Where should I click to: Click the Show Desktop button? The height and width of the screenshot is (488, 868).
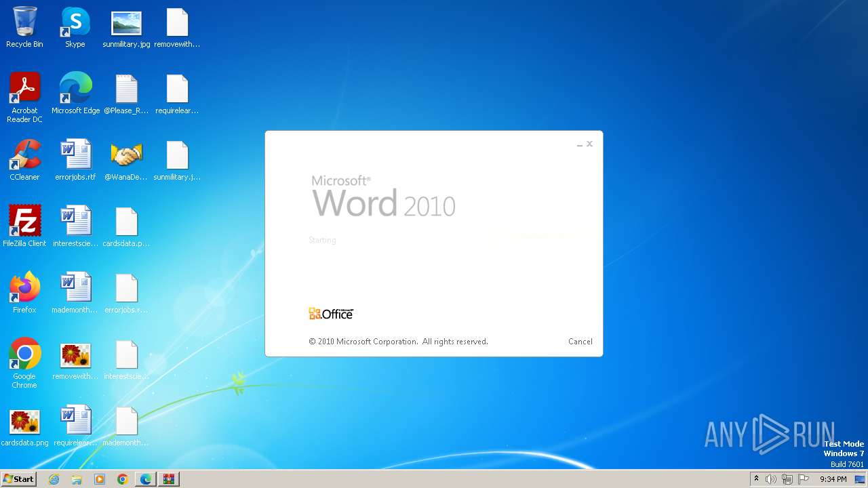click(x=861, y=479)
